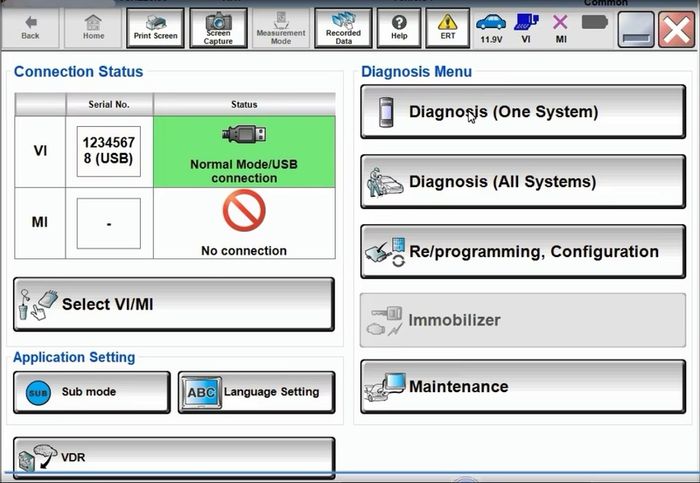The width and height of the screenshot is (700, 483).
Task: Open the Maintenance menu button
Action: [523, 387]
